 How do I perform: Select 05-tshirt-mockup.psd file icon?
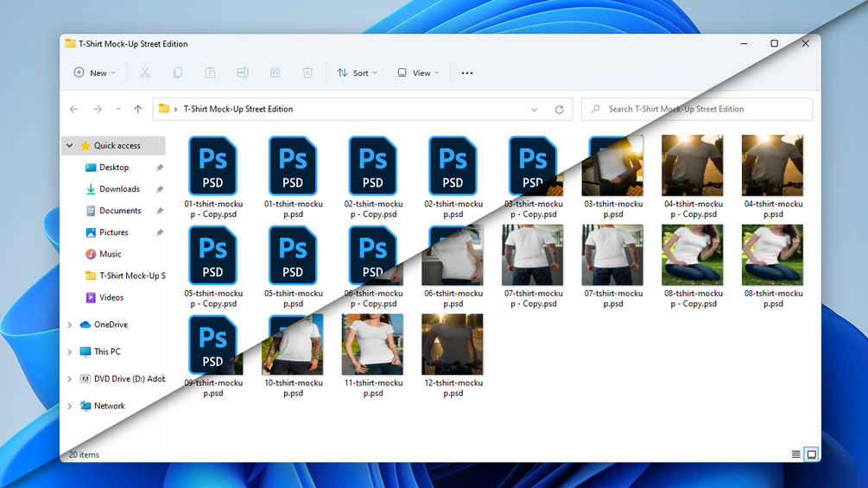tap(293, 255)
